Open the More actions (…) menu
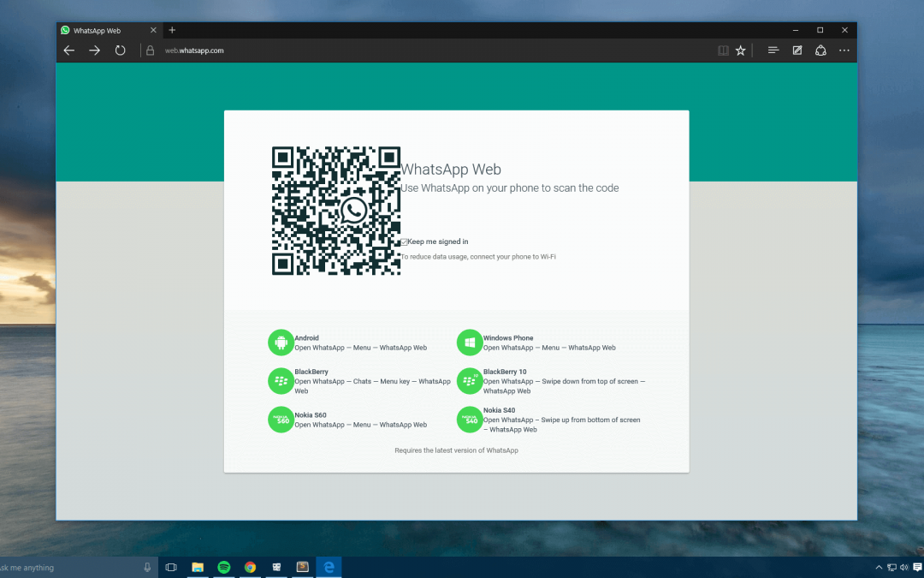 pyautogui.click(x=844, y=51)
